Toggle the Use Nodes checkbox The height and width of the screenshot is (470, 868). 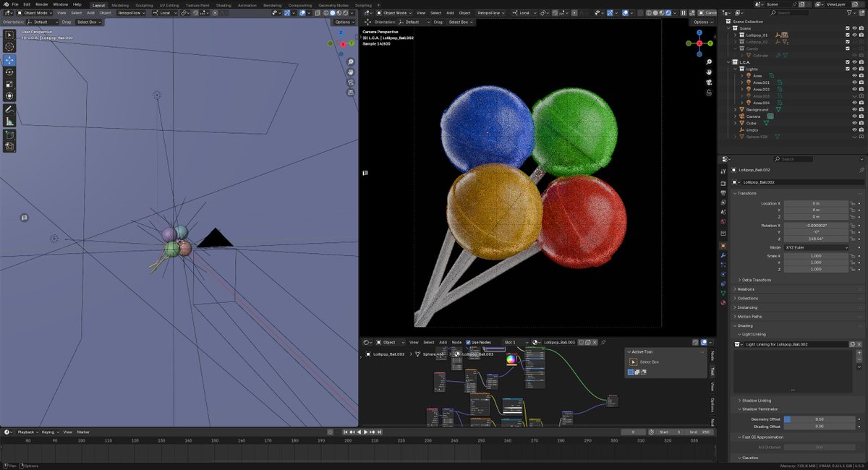pyautogui.click(x=469, y=342)
